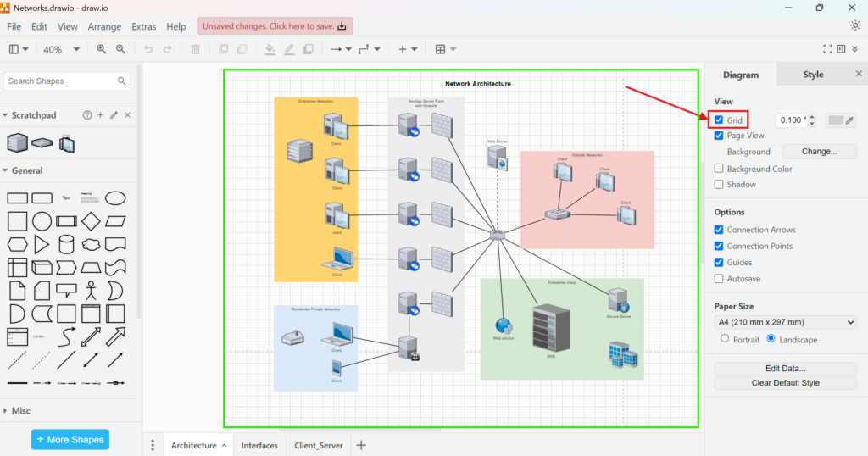The image size is (868, 456).
Task: Click the Edit Data button
Action: coord(786,369)
